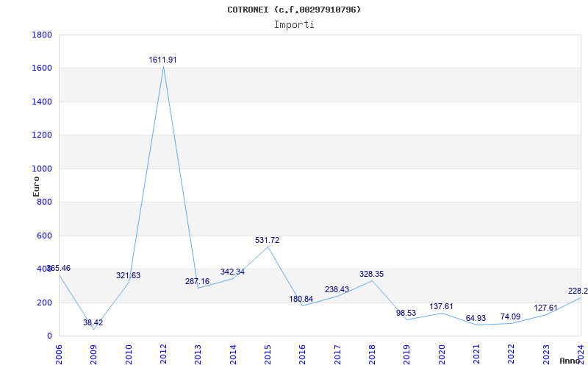The width and height of the screenshot is (588, 368).
Task: Click the 321.63 data label
Action: click(x=128, y=275)
